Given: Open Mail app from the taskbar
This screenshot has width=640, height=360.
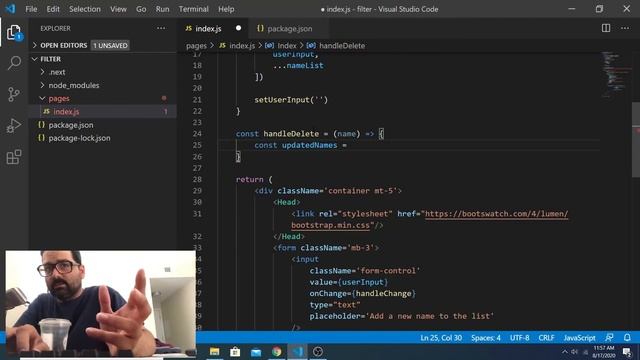Looking at the screenshot, I should coord(256,351).
